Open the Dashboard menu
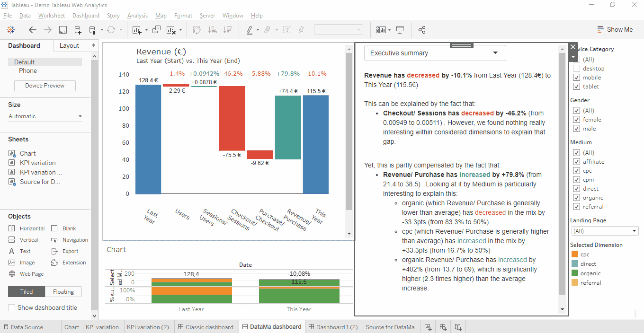The image size is (644, 333). coord(86,15)
